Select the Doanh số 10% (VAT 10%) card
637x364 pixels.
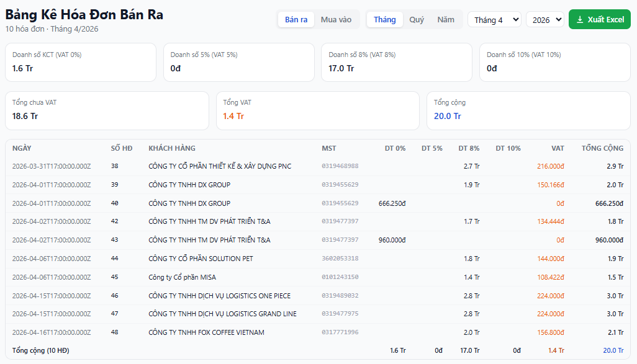coord(555,63)
